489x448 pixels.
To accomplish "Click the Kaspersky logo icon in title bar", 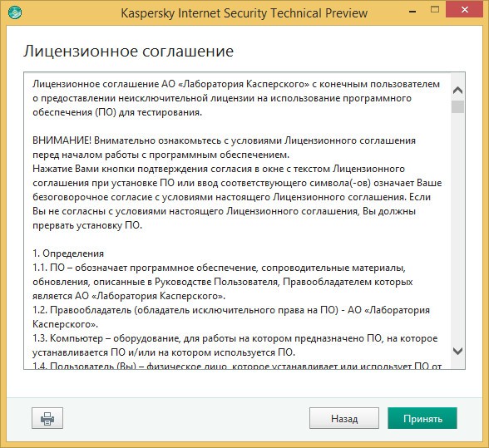I will (x=14, y=12).
